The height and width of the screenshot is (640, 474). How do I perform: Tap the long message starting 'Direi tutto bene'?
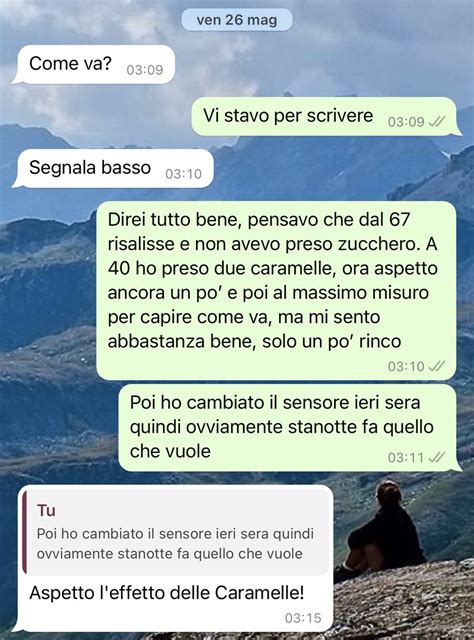tap(276, 290)
